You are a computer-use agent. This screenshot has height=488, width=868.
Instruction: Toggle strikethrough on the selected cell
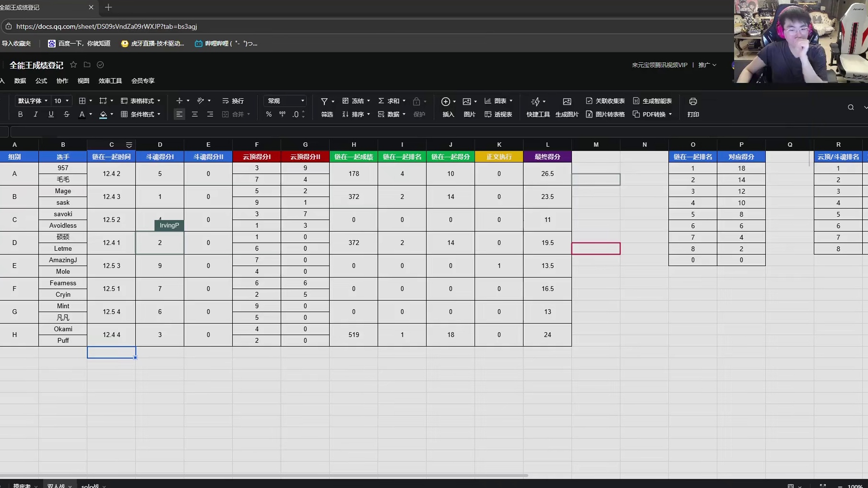[66, 114]
